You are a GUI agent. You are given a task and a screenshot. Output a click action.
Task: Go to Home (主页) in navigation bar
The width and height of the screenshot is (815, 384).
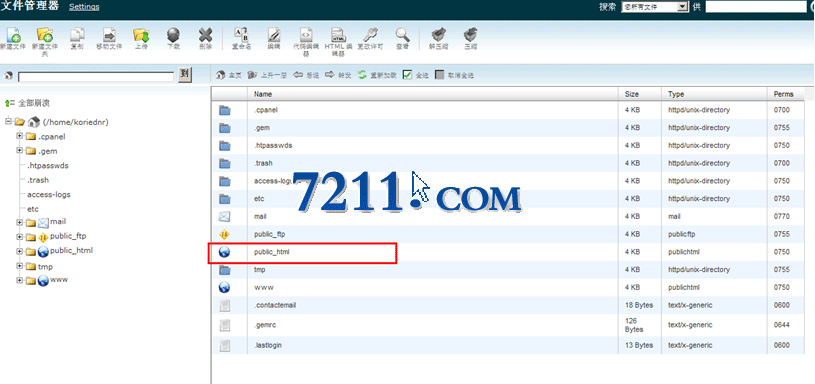coord(229,75)
